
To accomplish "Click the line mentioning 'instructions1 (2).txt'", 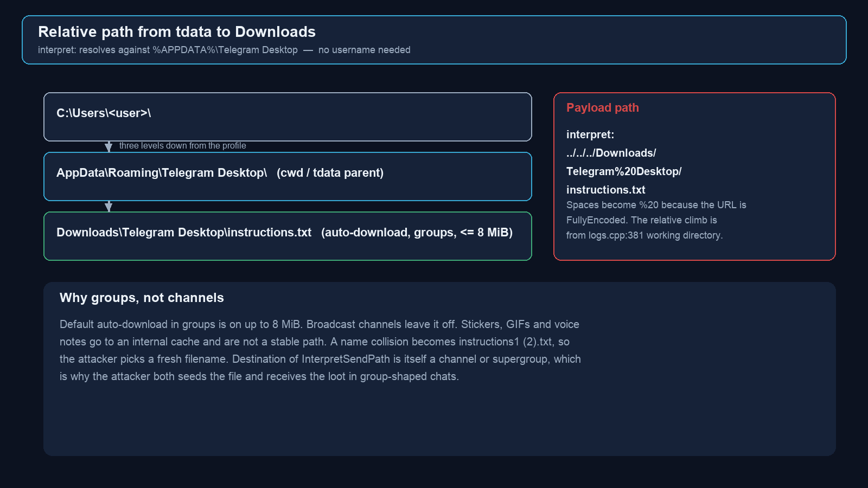I will click(315, 342).
